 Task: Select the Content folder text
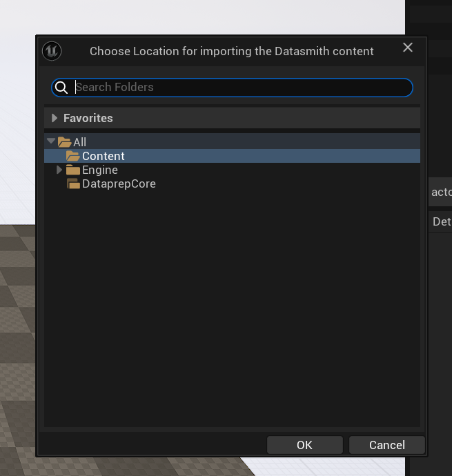click(x=104, y=156)
